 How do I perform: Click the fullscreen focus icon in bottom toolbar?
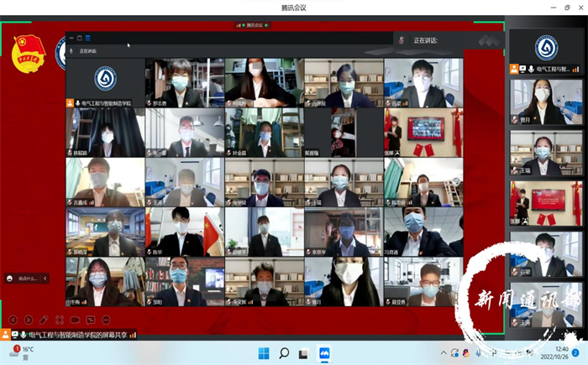tap(60, 320)
